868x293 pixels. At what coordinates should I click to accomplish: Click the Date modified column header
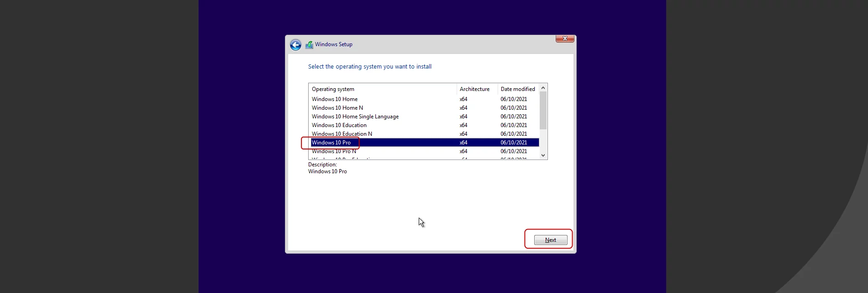coord(518,89)
